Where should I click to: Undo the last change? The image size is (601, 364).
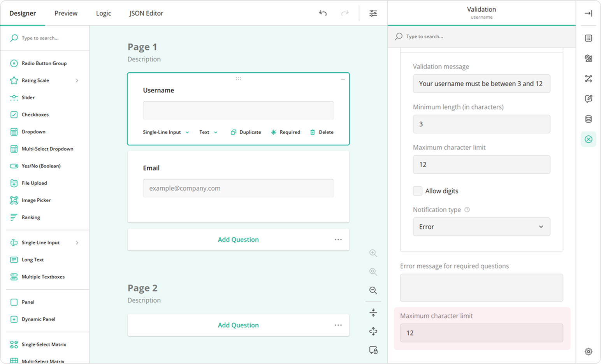coord(323,13)
